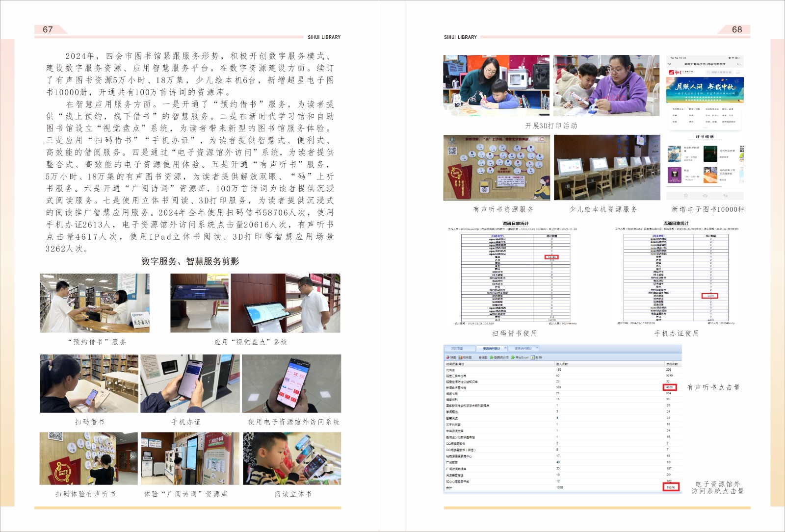The width and height of the screenshot is (785, 532).
Task: Tap the hamburger menu beside mobile search box
Action: click(x=737, y=73)
